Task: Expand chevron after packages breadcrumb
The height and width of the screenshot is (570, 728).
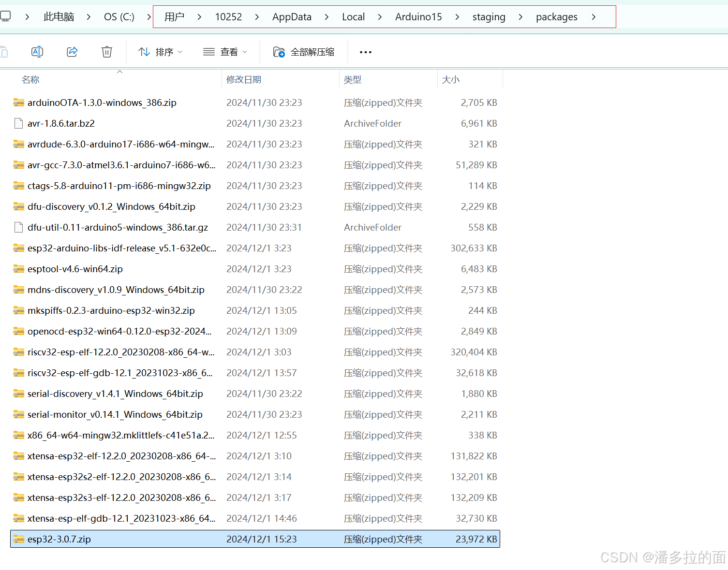Action: [x=594, y=17]
